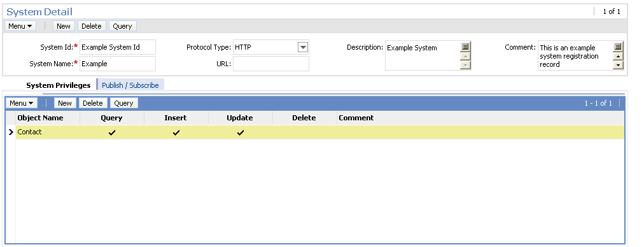Sort by the Insert column header
The image size is (644, 247).
click(176, 118)
